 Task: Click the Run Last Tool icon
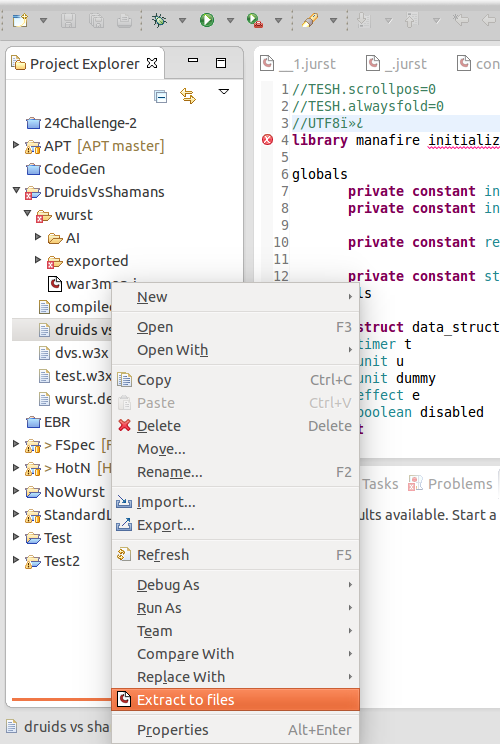coord(255,20)
